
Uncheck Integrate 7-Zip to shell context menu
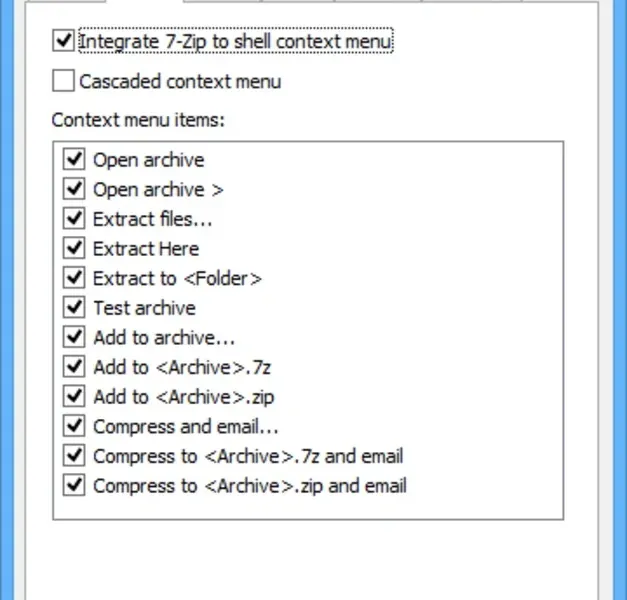click(63, 41)
